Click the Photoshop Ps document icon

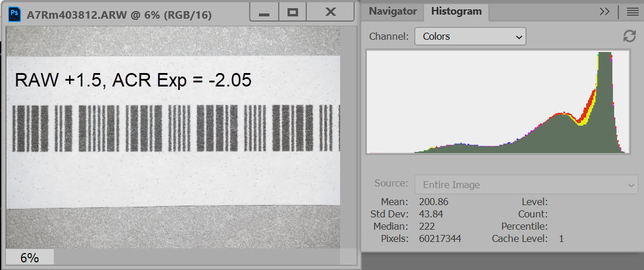(15, 14)
